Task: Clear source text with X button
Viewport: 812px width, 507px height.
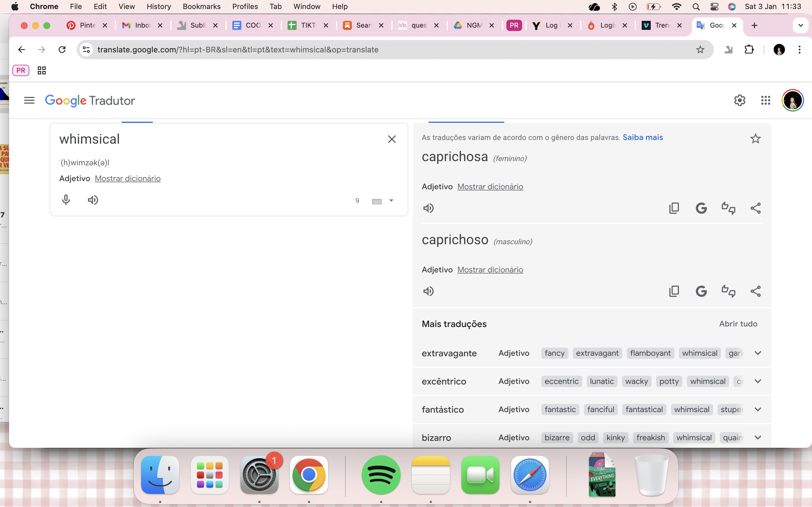Action: click(392, 139)
